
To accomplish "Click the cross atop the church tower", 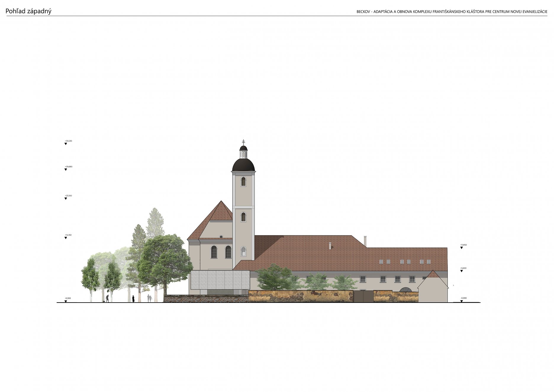I will coord(244,142).
